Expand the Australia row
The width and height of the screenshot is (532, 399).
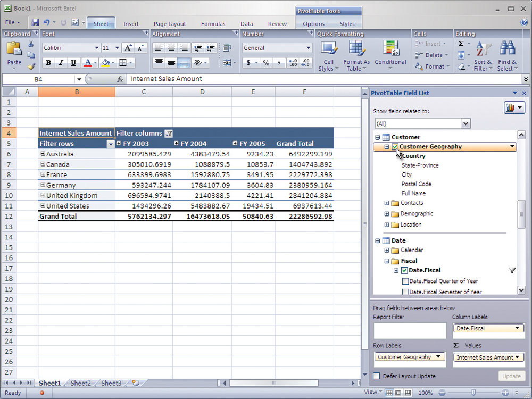tap(43, 154)
